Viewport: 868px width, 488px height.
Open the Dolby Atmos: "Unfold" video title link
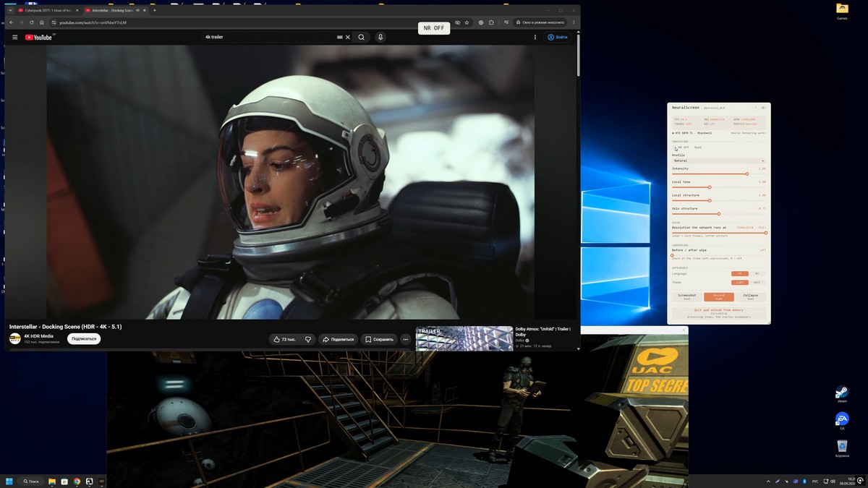tap(543, 332)
